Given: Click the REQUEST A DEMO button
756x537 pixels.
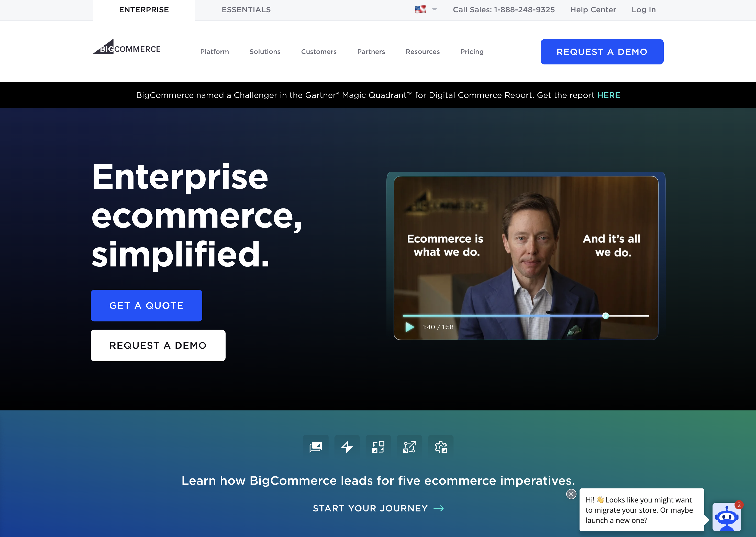Looking at the screenshot, I should [602, 52].
